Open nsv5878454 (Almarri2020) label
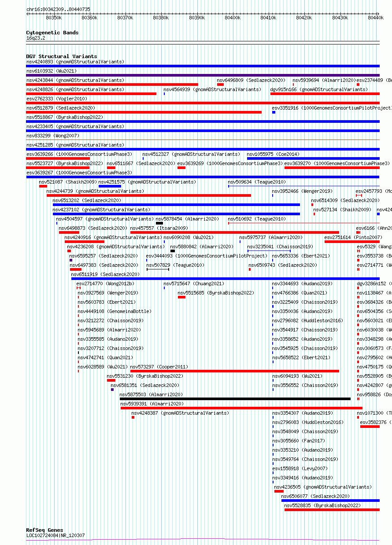 click(x=187, y=219)
